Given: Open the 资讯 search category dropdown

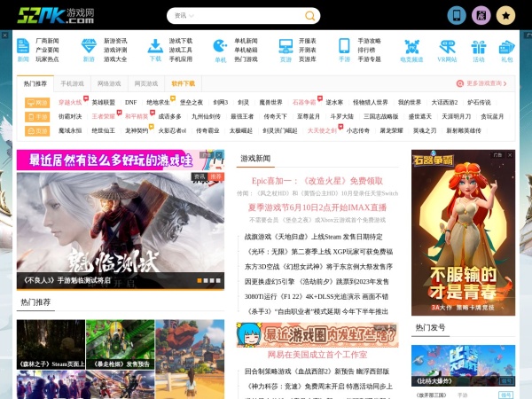Looking at the screenshot, I should [184, 16].
